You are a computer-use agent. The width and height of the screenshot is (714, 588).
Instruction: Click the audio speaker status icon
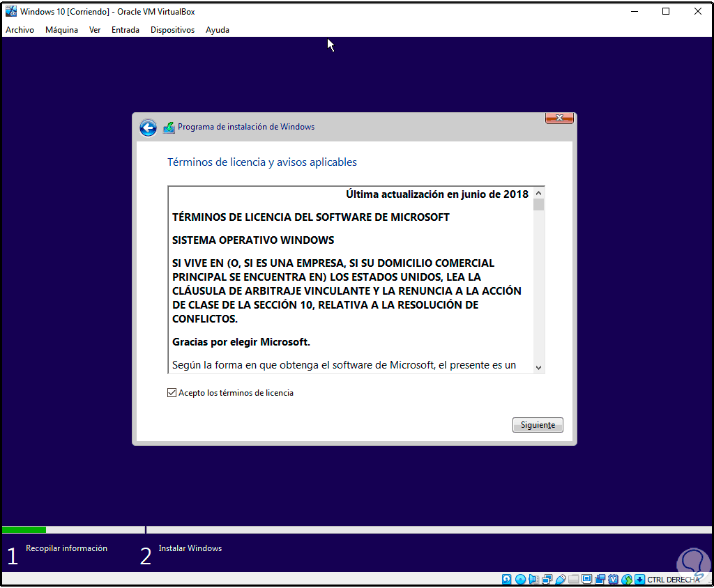tap(533, 580)
